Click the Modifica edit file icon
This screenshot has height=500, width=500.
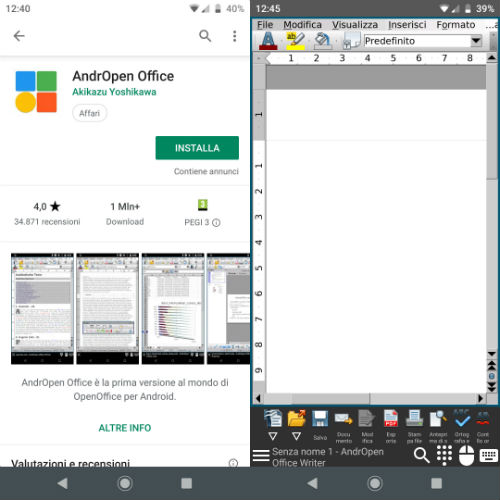coord(367,419)
